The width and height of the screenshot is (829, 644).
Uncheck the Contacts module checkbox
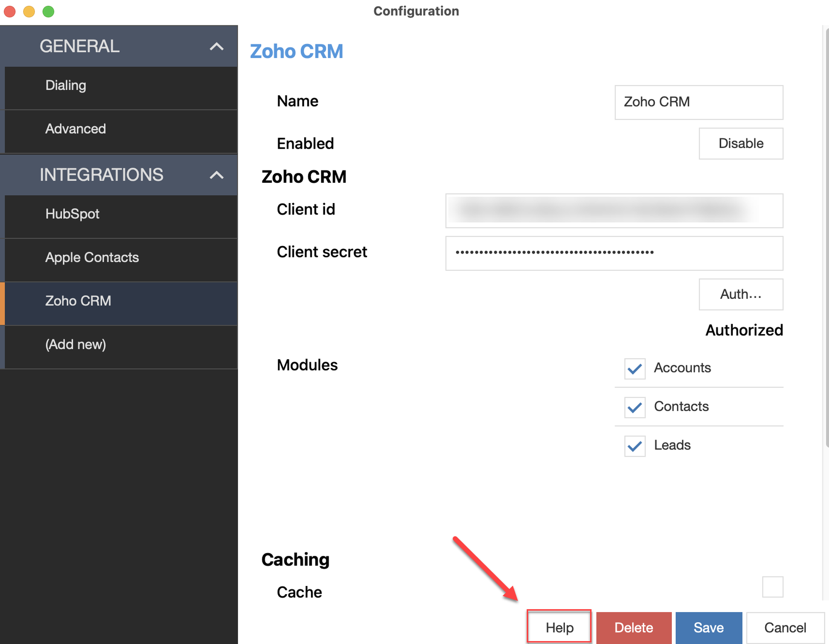point(635,407)
